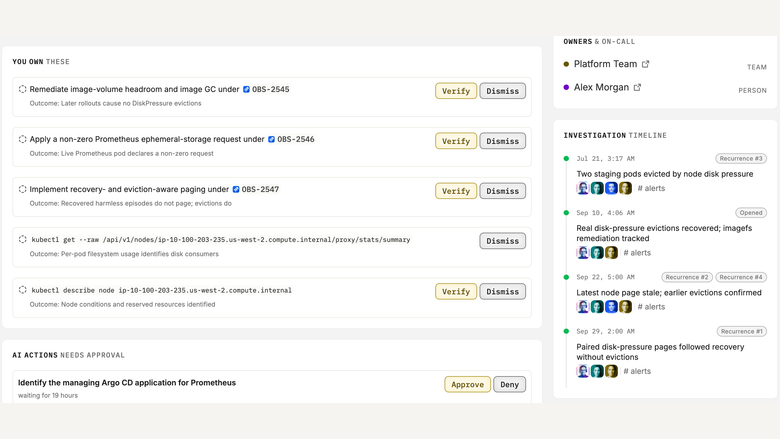Click status circle beside kubectl describe node command
Screen dimensions: 780x439
[22, 290]
